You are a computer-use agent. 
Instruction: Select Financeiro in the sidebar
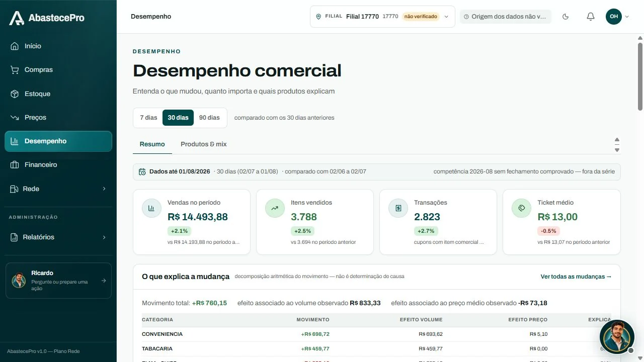click(x=58, y=165)
